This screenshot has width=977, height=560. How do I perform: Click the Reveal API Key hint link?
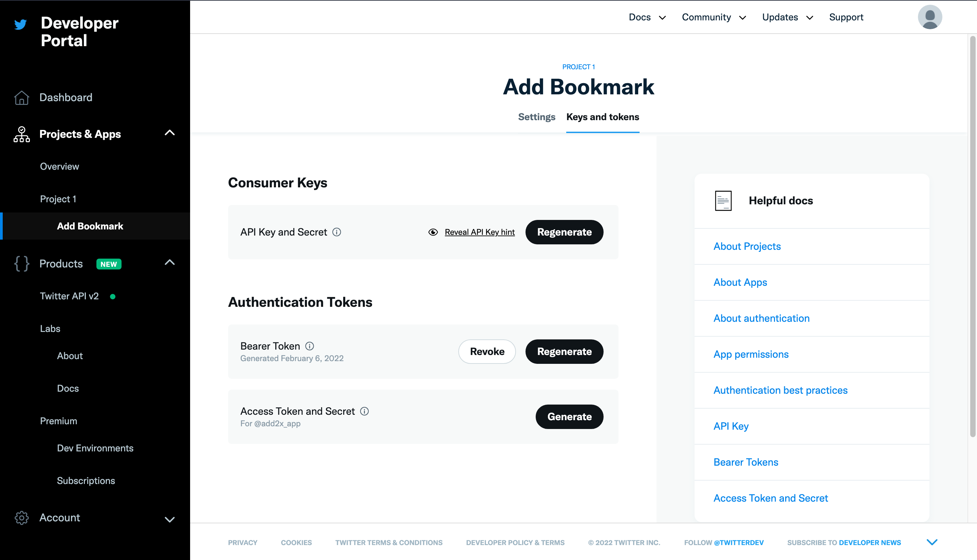coord(480,232)
